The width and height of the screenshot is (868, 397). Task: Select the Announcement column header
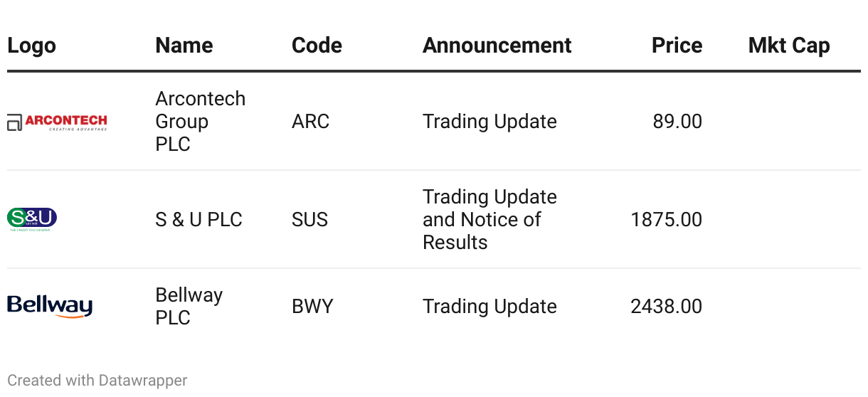coord(497,46)
